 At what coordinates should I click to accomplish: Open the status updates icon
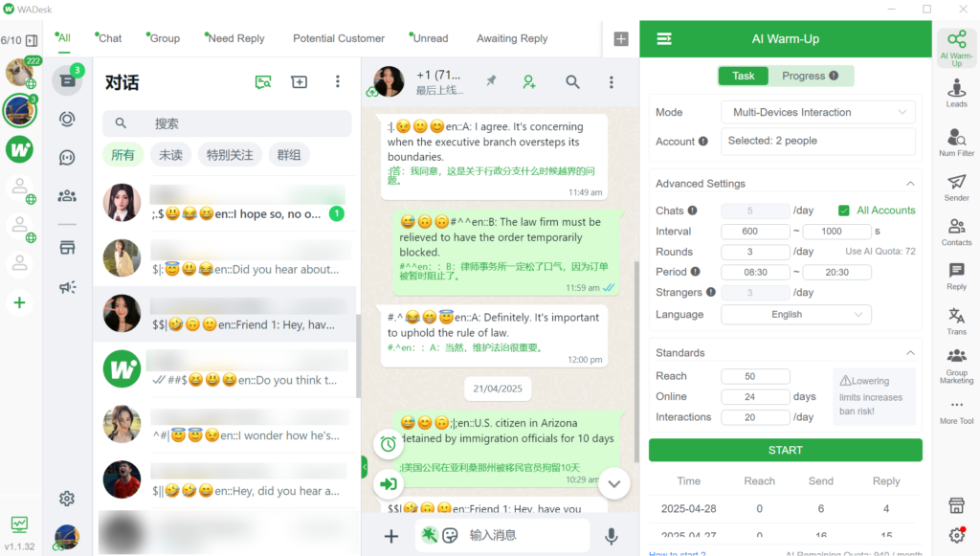[67, 119]
